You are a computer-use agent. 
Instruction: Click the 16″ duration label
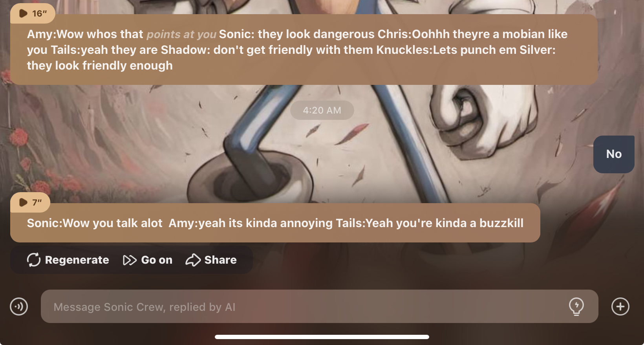(40, 13)
